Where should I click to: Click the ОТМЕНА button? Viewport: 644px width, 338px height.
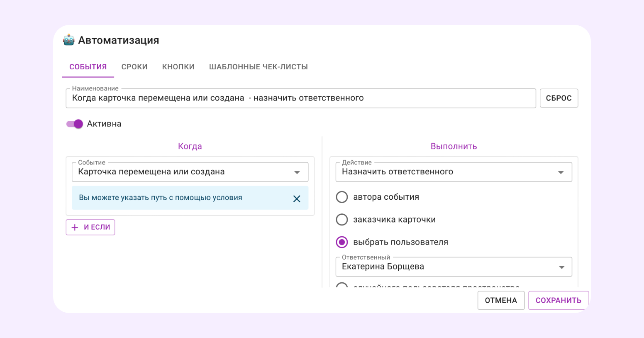click(x=501, y=300)
